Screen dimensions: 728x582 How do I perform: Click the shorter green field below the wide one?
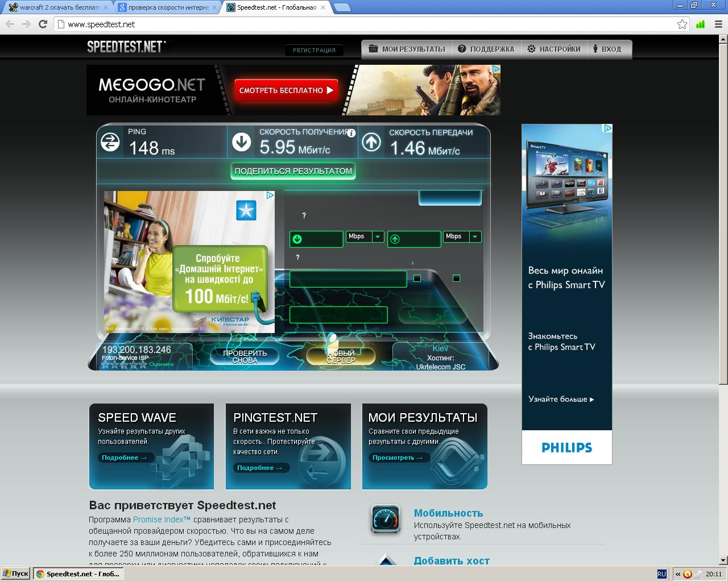pos(338,315)
